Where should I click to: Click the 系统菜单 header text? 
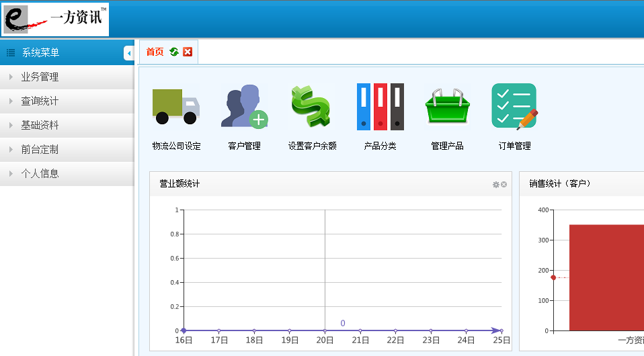point(40,52)
